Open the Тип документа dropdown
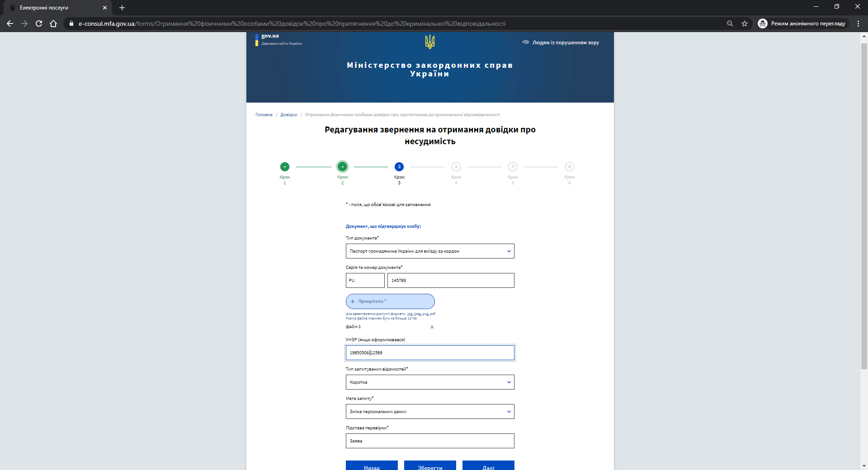 [x=430, y=251]
